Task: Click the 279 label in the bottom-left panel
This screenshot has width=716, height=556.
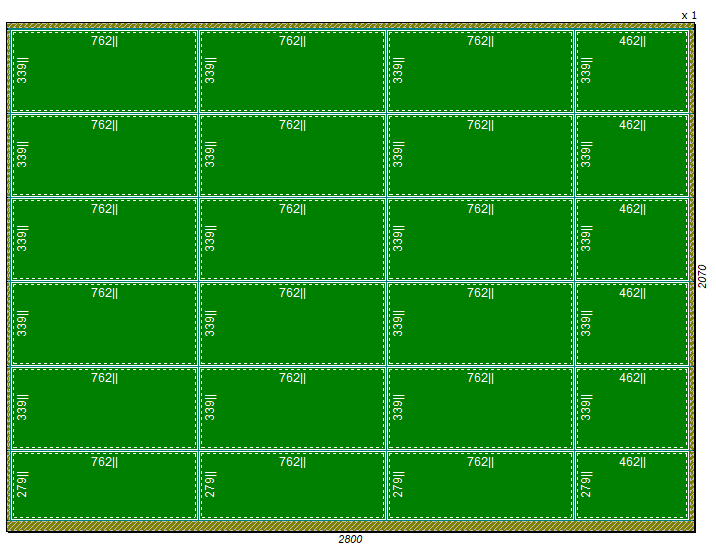Action: 22,484
